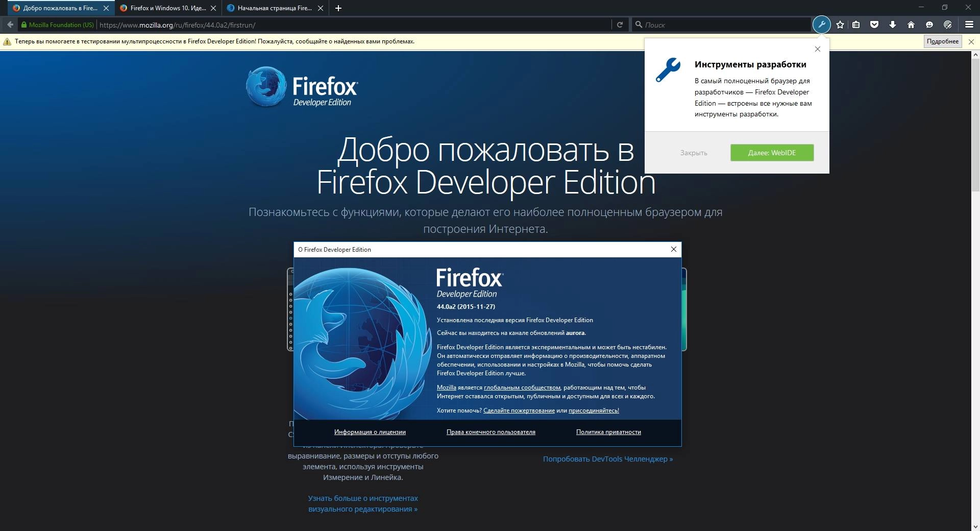Reload the current page
This screenshot has width=980, height=531.
[x=620, y=25]
